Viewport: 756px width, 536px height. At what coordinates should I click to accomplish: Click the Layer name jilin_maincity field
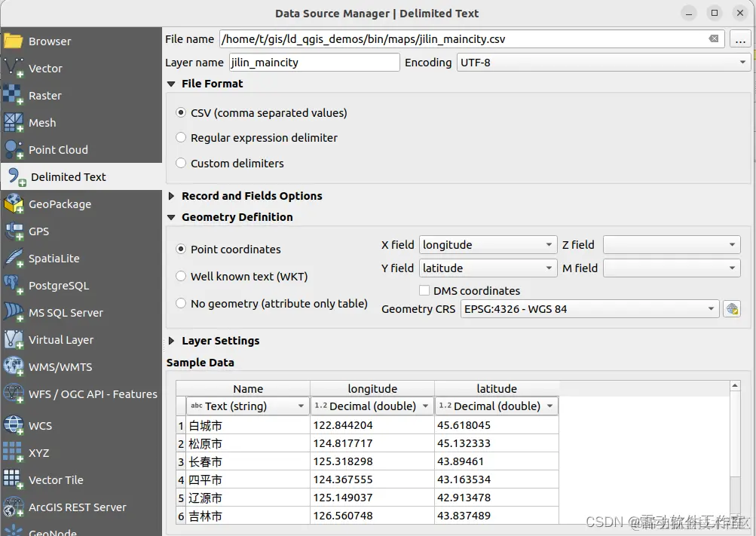pos(314,62)
